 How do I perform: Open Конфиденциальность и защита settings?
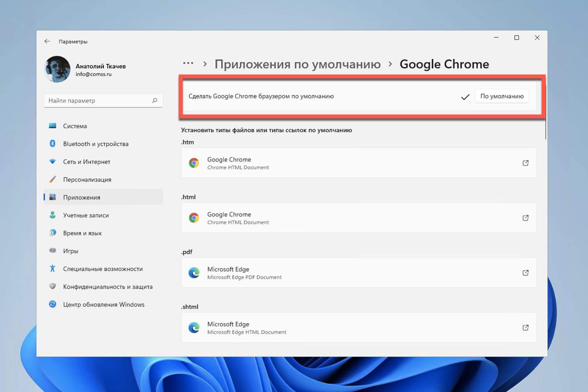(x=103, y=287)
